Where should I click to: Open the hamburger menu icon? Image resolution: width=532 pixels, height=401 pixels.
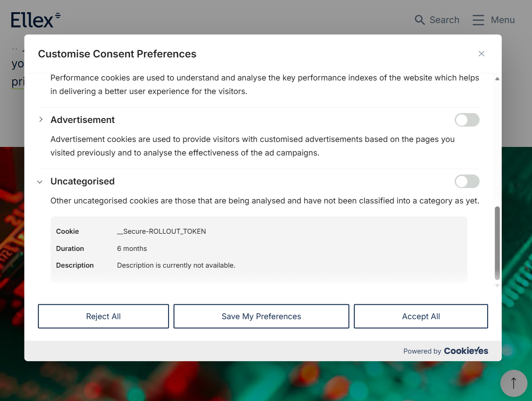[478, 20]
